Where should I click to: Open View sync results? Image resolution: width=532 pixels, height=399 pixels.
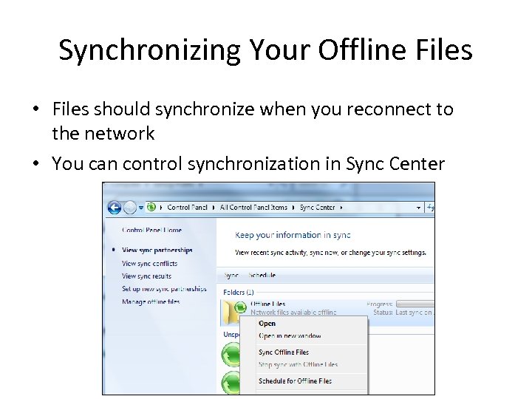click(x=146, y=276)
